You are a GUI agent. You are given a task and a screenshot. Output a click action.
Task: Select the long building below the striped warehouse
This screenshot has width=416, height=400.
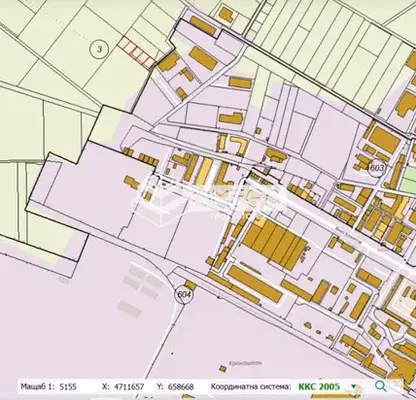255,284
